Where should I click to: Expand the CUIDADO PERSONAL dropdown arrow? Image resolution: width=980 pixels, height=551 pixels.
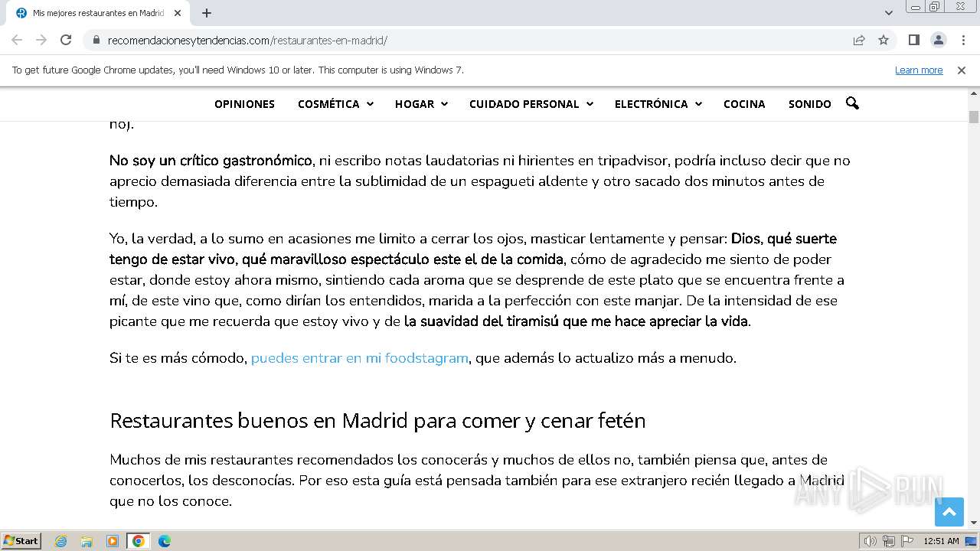pos(590,104)
